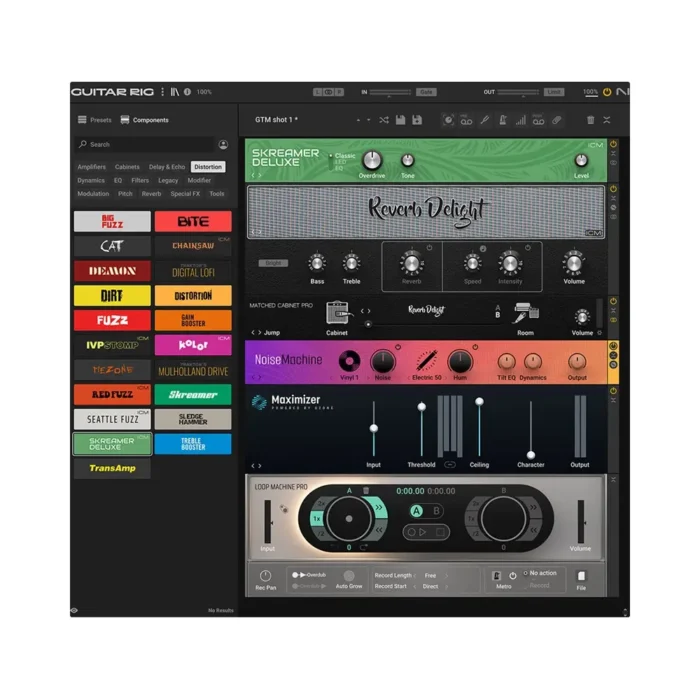Click the Room microphone icon in Matched Cabinet Pro
700x700 pixels.
pyautogui.click(x=526, y=313)
